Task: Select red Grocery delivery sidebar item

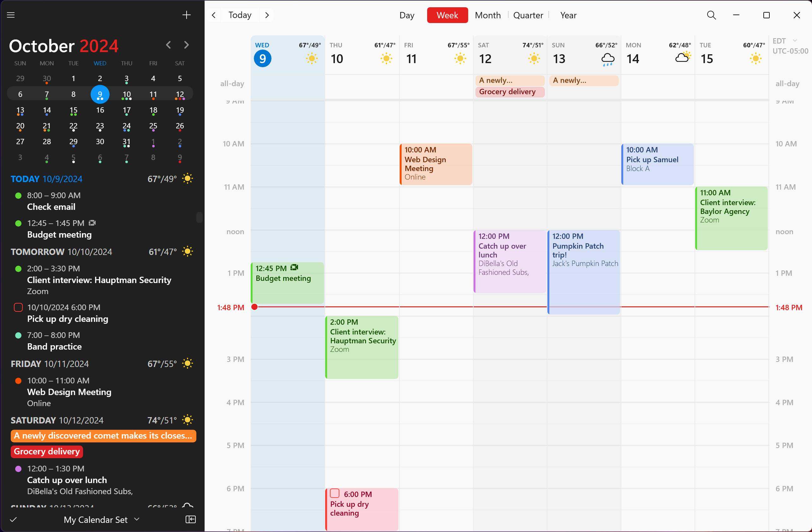Action: (47, 452)
